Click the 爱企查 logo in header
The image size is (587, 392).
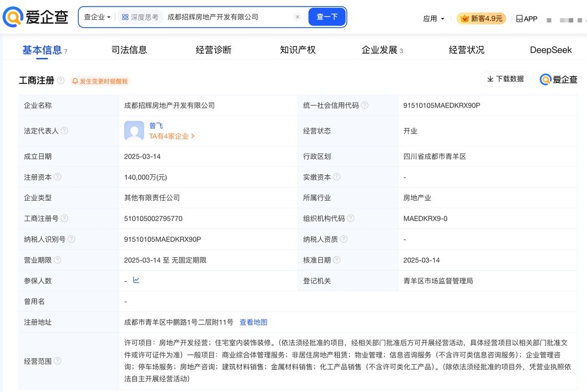click(36, 17)
